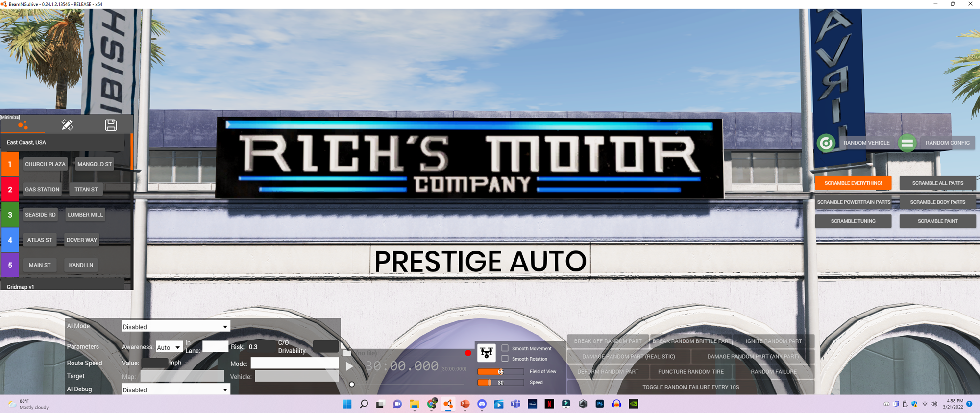Open volume control in system tray
This screenshot has height=413, width=980.
[933, 404]
